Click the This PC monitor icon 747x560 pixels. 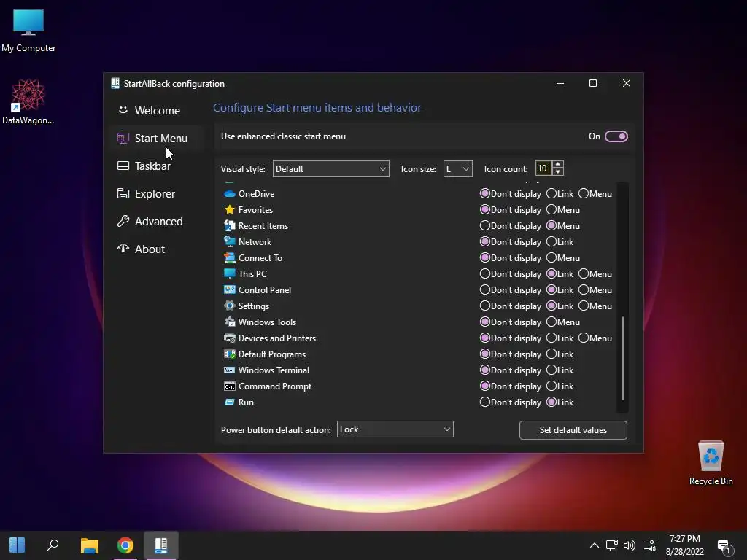[230, 274]
